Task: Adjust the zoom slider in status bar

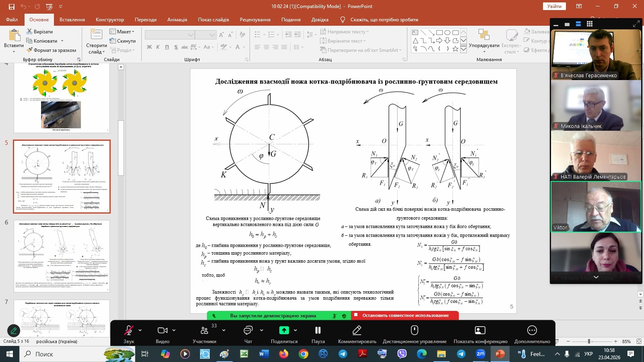Action: coord(589,341)
